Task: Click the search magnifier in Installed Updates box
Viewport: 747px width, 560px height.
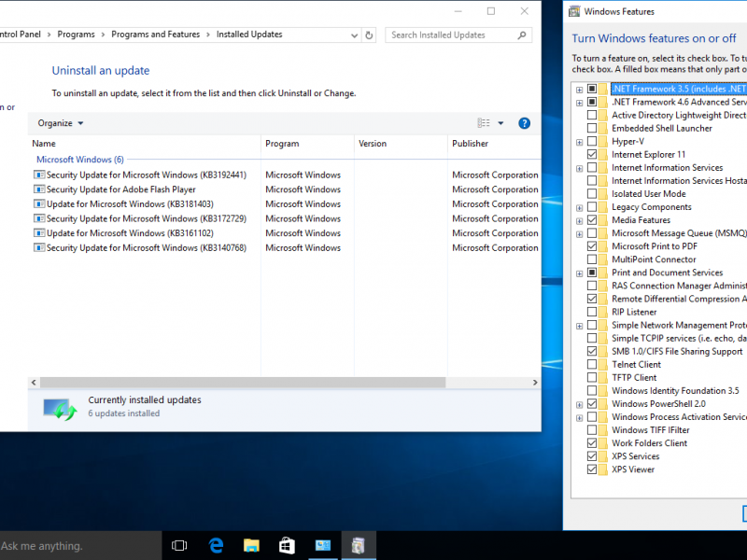Action: (522, 35)
